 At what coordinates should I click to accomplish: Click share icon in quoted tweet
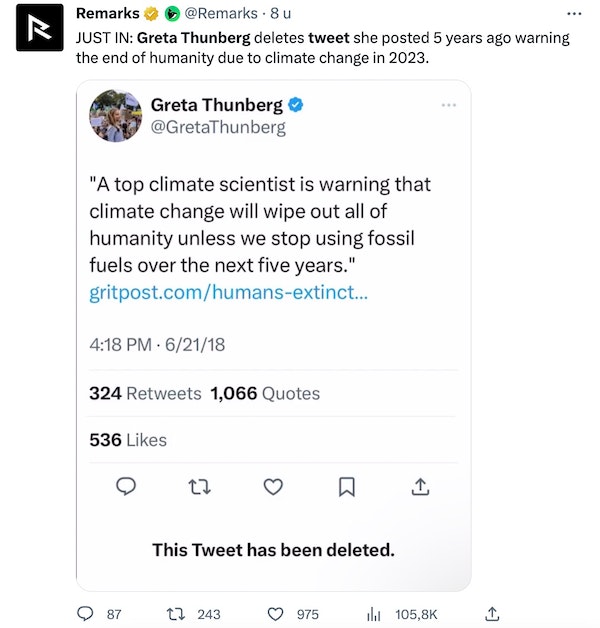421,487
